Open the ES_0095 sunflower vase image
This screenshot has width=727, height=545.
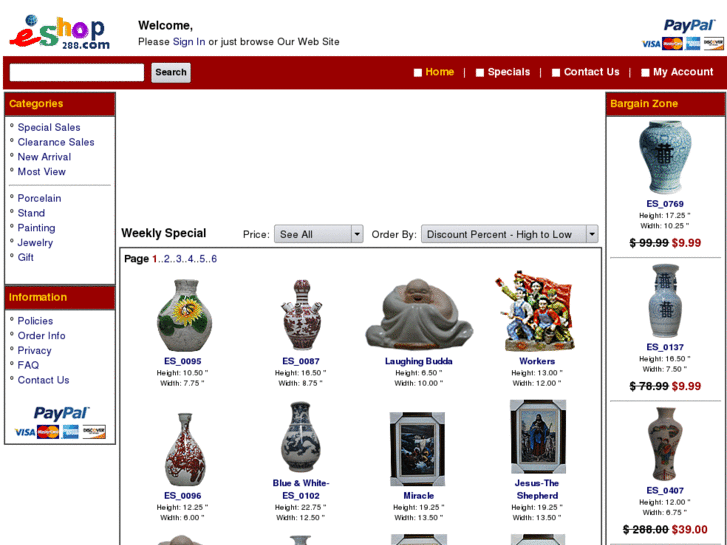(x=185, y=315)
